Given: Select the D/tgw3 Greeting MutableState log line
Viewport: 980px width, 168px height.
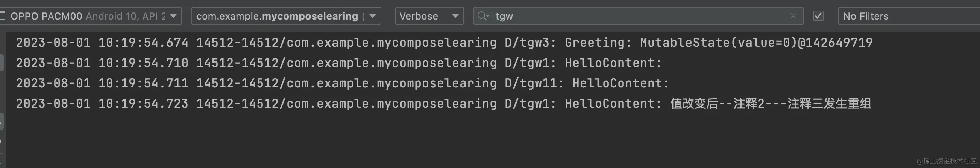Looking at the screenshot, I should click(x=444, y=42).
